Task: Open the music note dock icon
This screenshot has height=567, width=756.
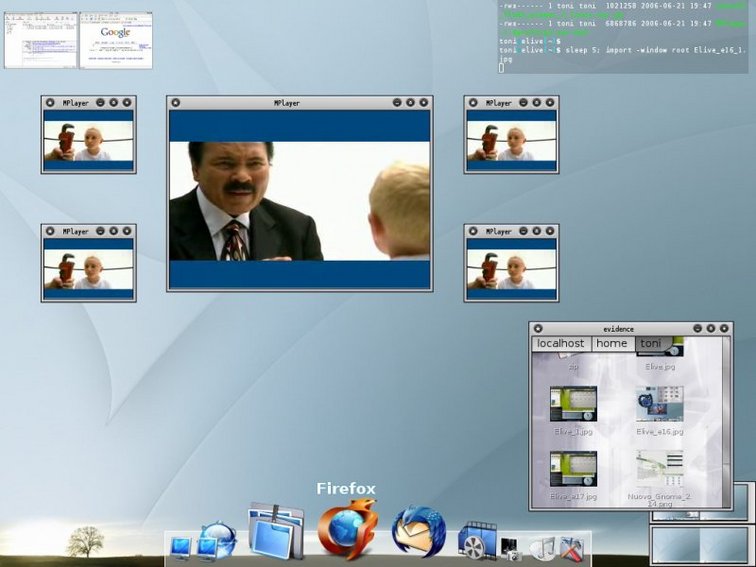Action: click(x=542, y=549)
